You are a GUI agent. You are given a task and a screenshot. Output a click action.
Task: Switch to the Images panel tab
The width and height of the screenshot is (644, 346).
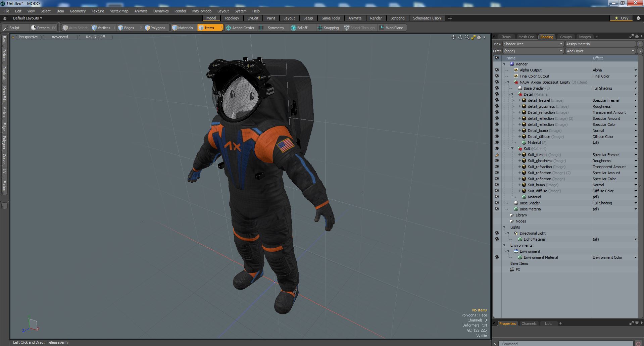point(585,37)
